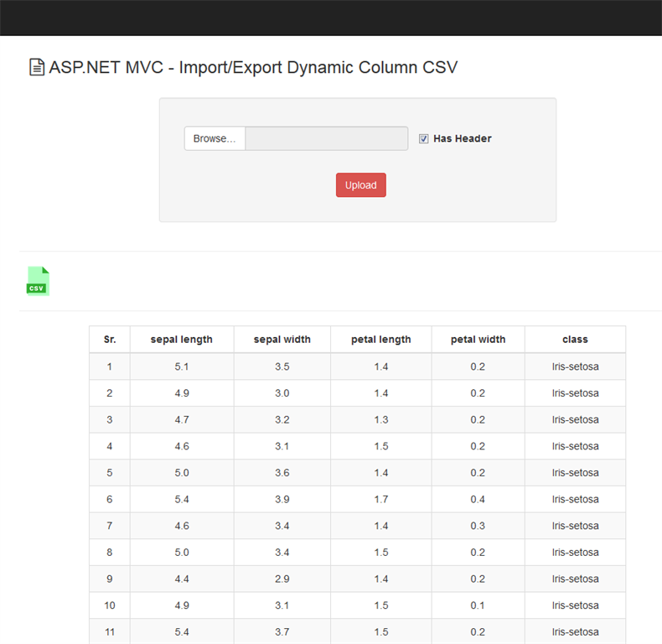Click Sr. number 4 cell
The width and height of the screenshot is (662, 644).
[x=110, y=446]
